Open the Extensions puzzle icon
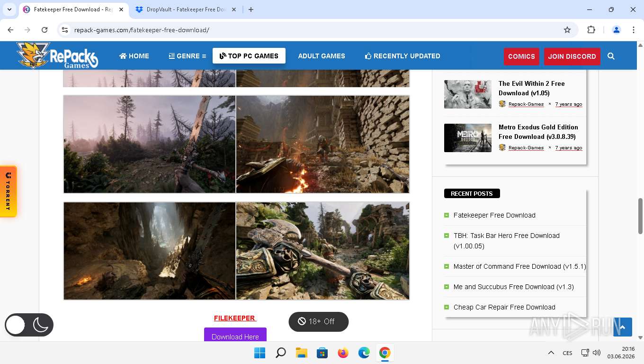 pyautogui.click(x=591, y=30)
